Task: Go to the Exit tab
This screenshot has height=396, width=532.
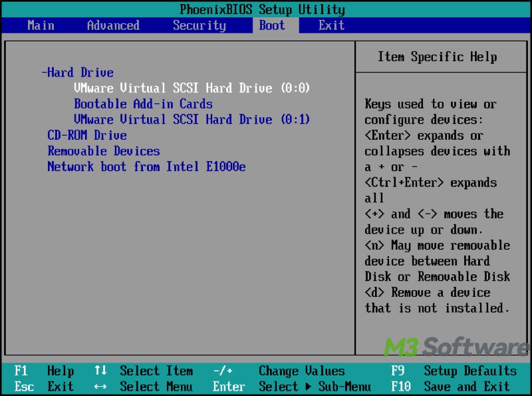Action: (331, 25)
